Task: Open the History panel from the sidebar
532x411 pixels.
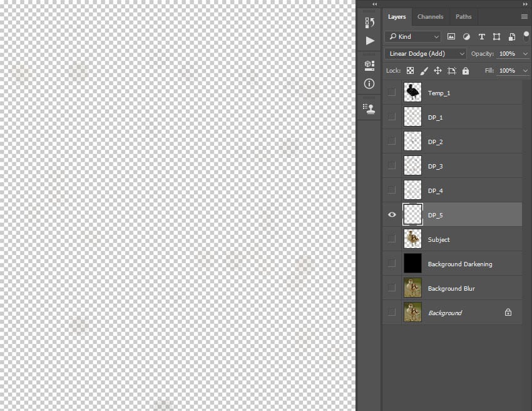Action: pos(369,22)
